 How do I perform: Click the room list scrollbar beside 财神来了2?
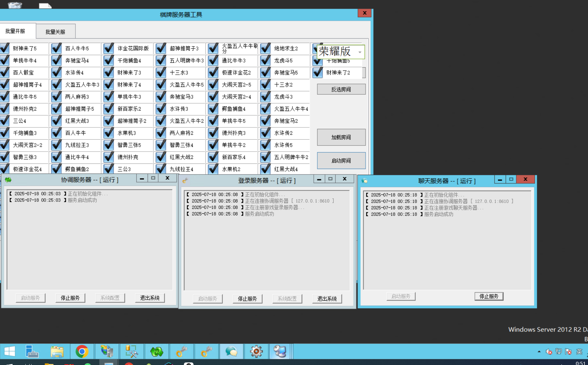pyautogui.click(x=364, y=73)
